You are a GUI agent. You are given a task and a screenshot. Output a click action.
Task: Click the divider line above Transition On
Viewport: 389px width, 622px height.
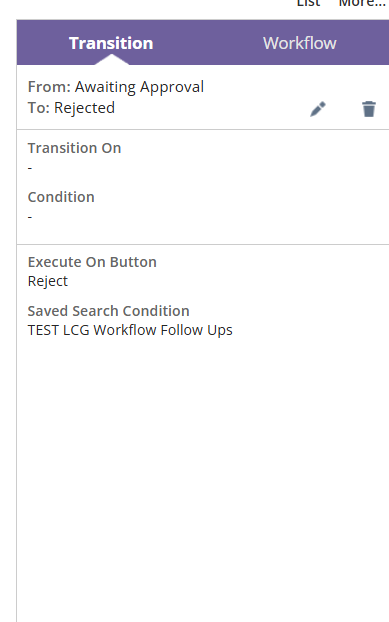pyautogui.click(x=203, y=129)
